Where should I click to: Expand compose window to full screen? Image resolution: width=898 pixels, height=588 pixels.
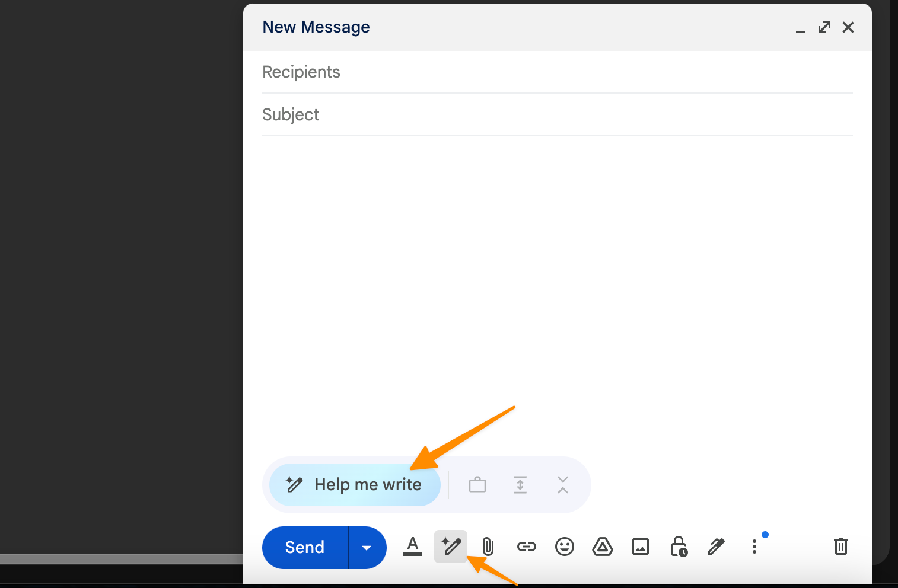point(824,27)
